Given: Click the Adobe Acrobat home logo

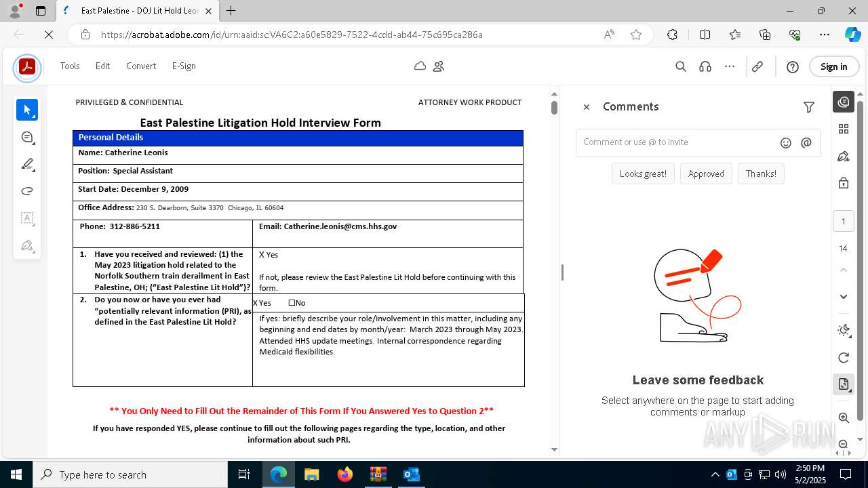Looking at the screenshot, I should click(x=27, y=67).
